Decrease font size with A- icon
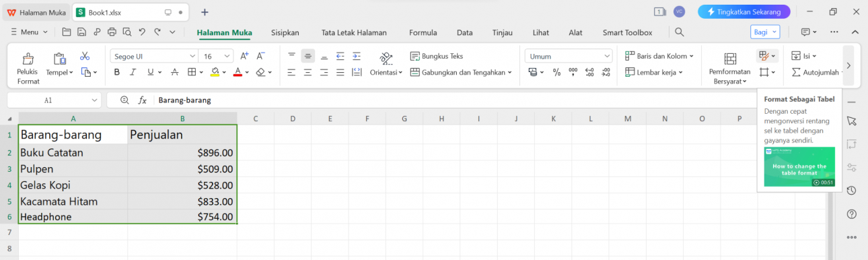 261,56
